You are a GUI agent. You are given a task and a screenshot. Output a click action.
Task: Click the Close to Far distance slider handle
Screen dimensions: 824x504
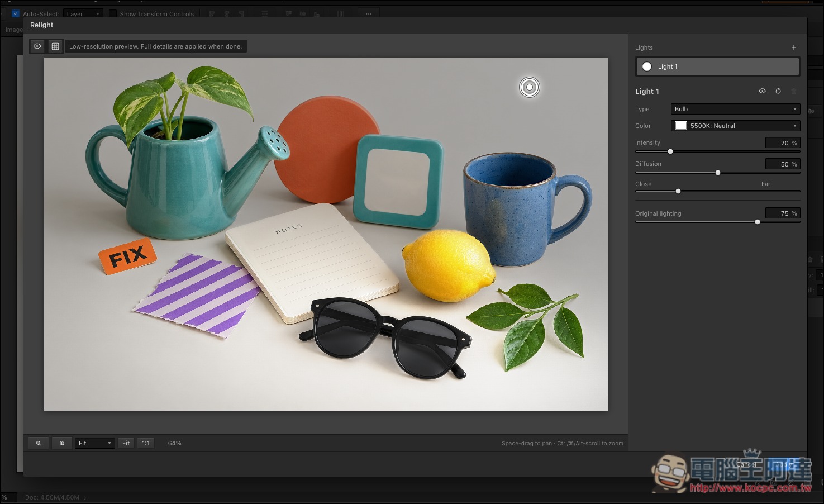point(678,191)
